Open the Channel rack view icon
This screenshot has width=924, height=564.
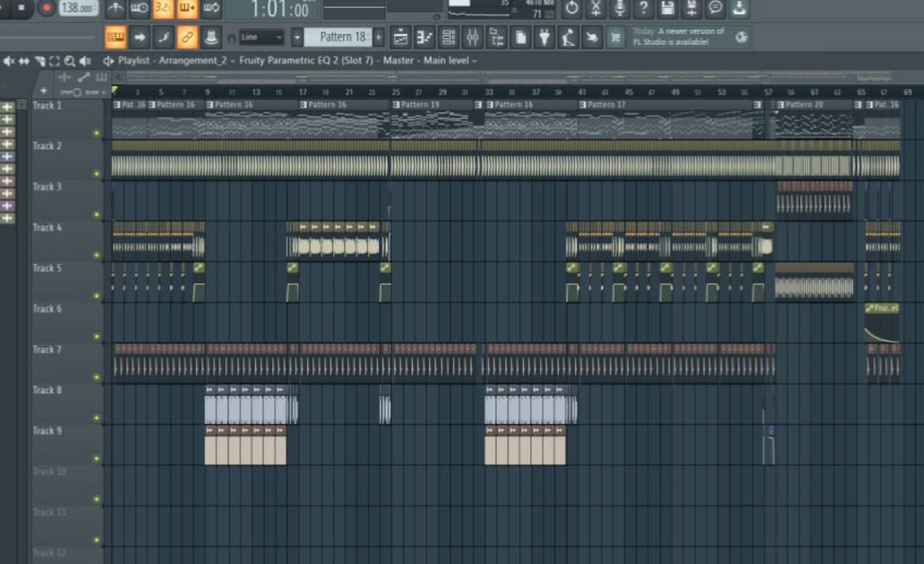point(448,37)
